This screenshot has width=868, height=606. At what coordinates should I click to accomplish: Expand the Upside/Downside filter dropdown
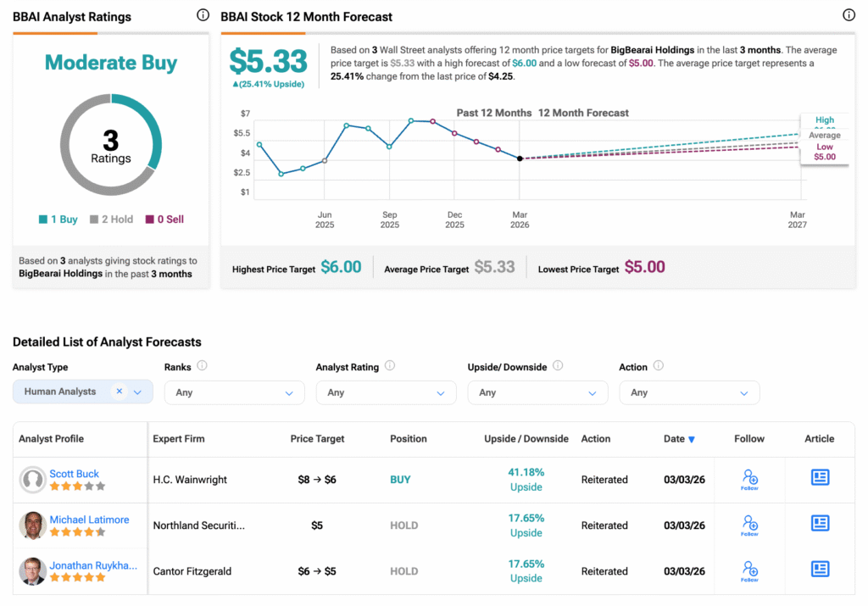537,392
